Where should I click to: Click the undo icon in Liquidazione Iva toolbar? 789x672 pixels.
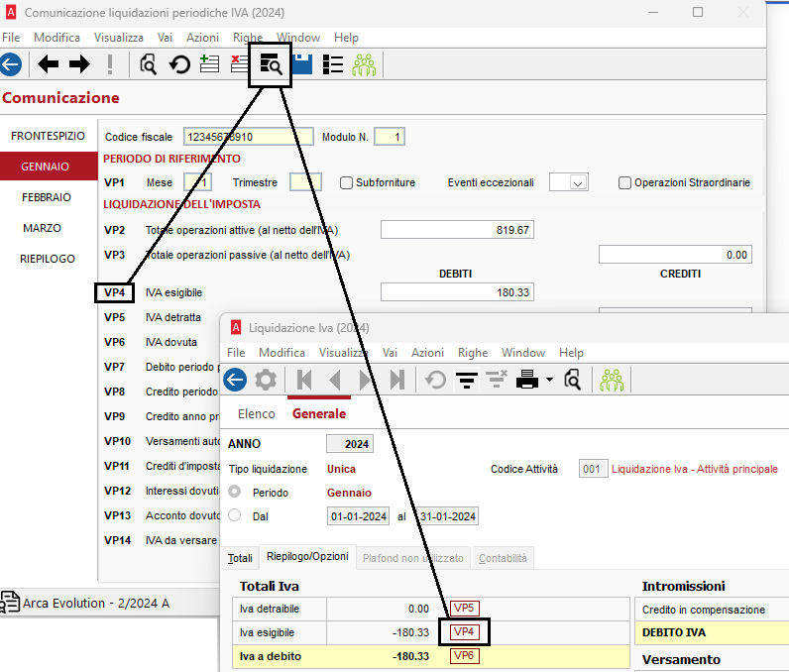436,380
